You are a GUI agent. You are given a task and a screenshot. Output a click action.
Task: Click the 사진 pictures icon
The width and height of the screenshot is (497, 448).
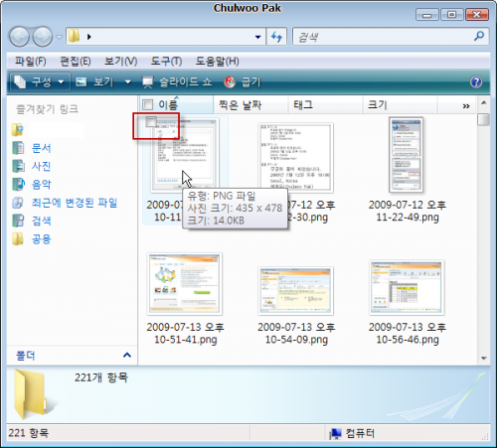(x=18, y=166)
